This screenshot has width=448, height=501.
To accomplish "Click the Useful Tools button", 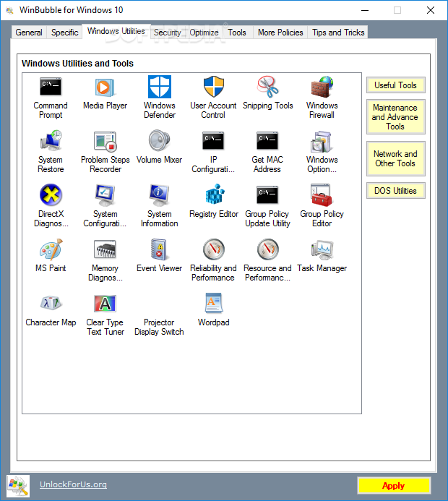I will point(396,85).
